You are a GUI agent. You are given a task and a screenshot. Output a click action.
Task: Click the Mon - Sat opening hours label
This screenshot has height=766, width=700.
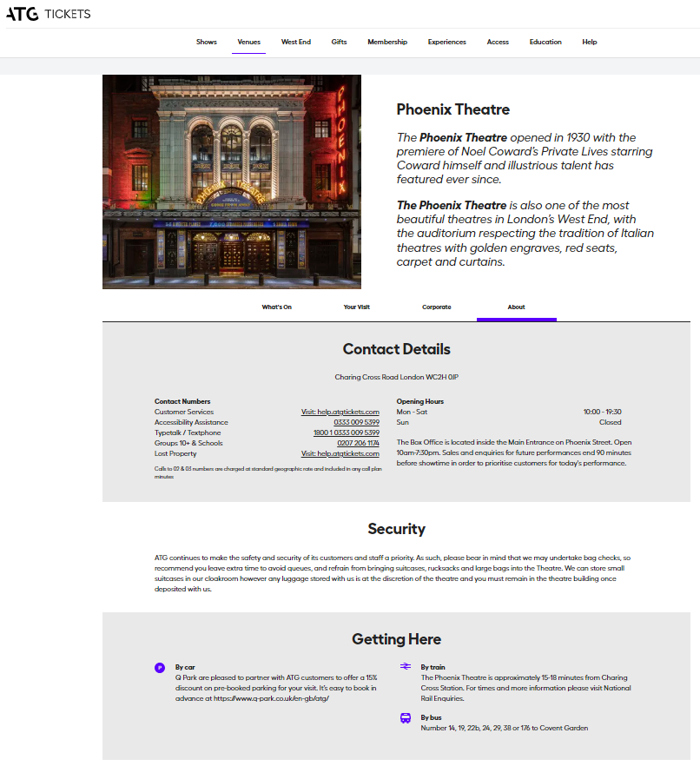point(412,412)
